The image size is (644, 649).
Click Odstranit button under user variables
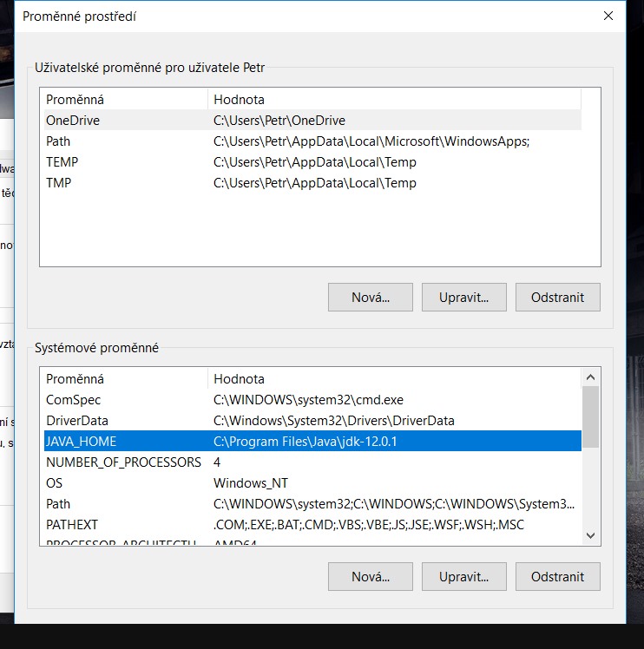(x=557, y=297)
